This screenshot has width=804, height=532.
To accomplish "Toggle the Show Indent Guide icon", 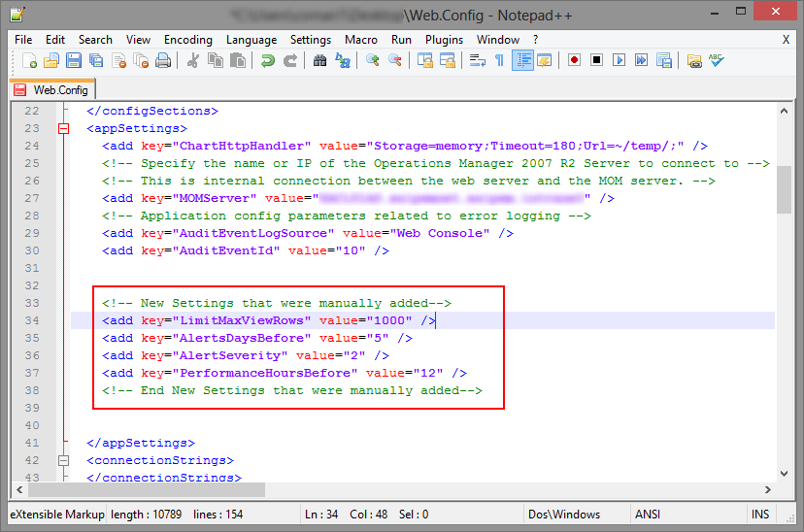I will tap(522, 60).
